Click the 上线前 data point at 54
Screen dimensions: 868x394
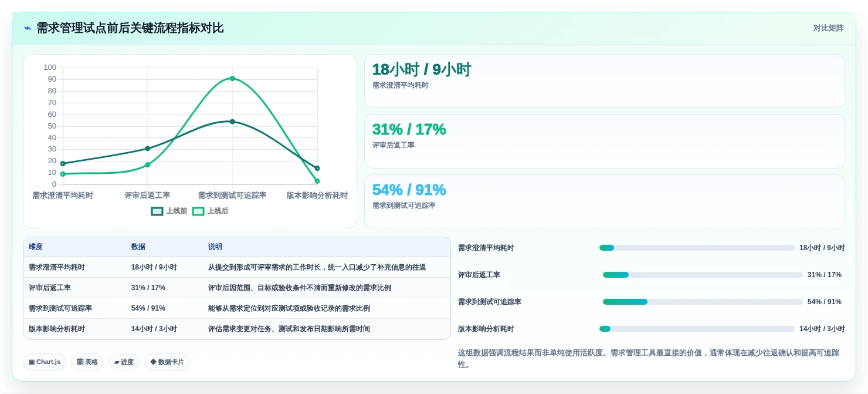[232, 122]
